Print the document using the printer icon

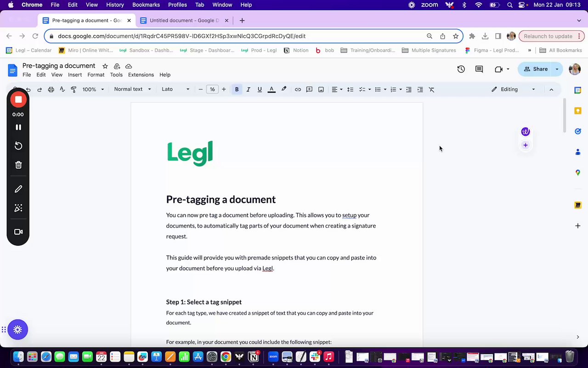pyautogui.click(x=51, y=89)
